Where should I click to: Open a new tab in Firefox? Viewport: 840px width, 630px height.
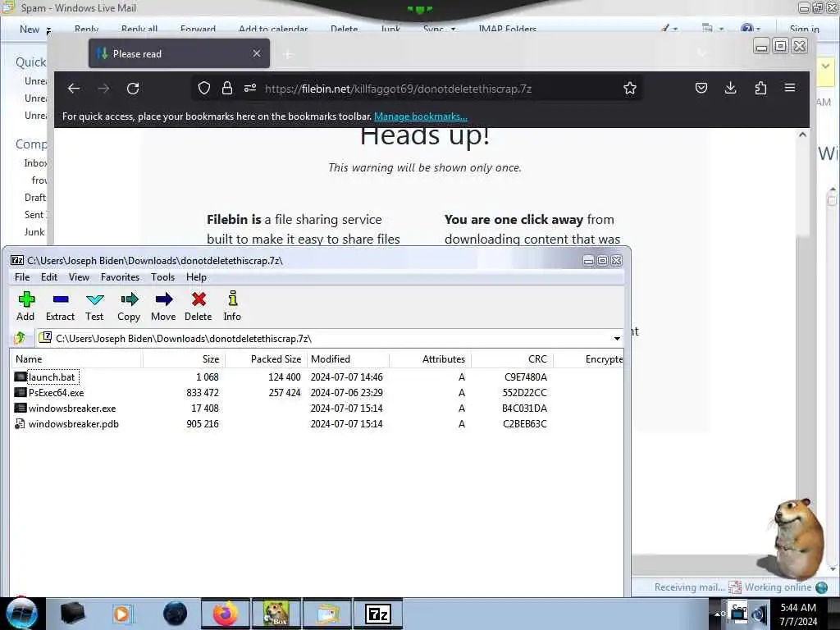pyautogui.click(x=288, y=54)
